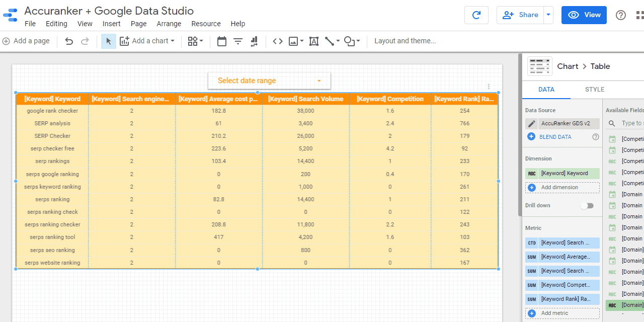Open the Resource menu
Image resolution: width=644 pixels, height=322 pixels.
pos(206,24)
